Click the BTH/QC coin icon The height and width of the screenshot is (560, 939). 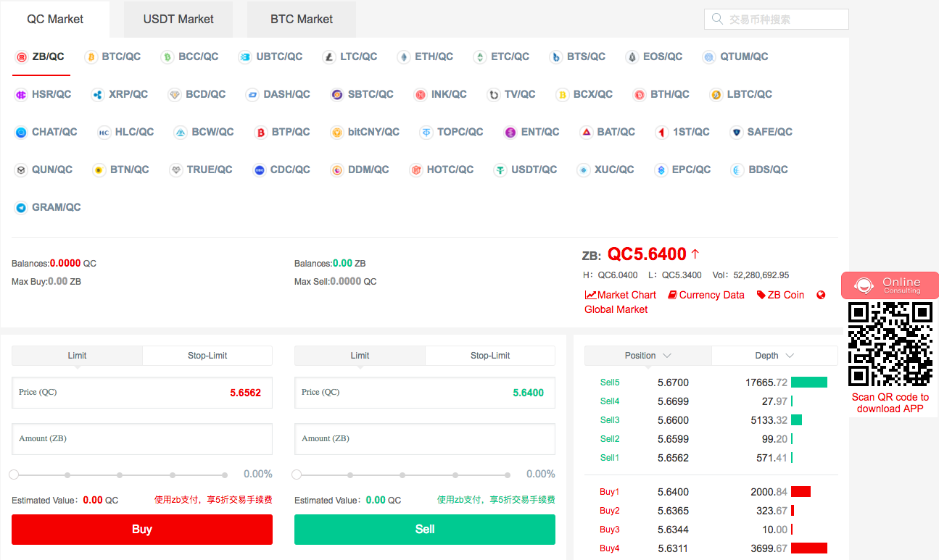pos(639,94)
